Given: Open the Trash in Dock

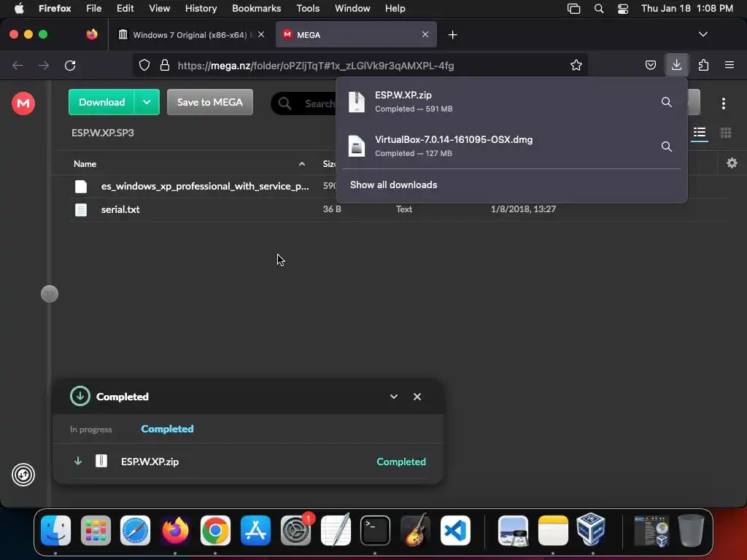Looking at the screenshot, I should click(691, 531).
